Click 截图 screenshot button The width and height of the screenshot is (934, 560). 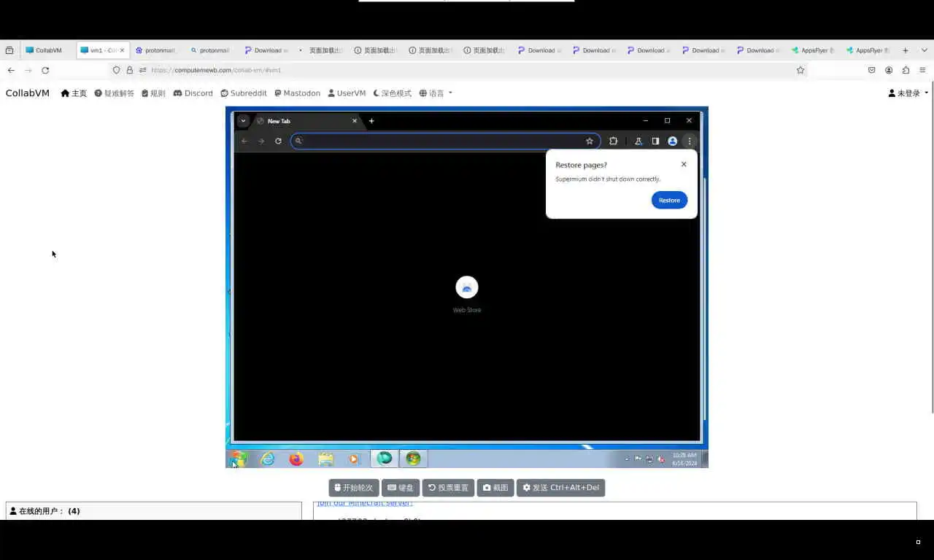point(495,488)
